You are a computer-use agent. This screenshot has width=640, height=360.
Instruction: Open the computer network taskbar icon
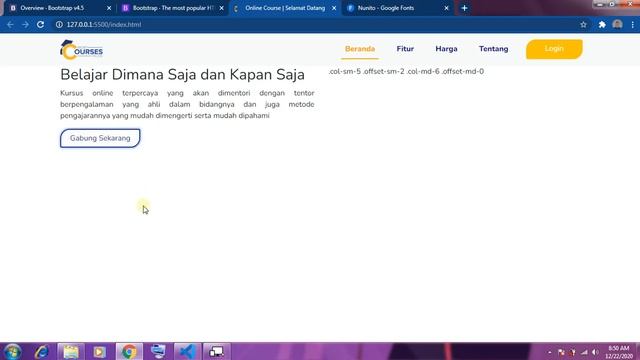coord(158,351)
